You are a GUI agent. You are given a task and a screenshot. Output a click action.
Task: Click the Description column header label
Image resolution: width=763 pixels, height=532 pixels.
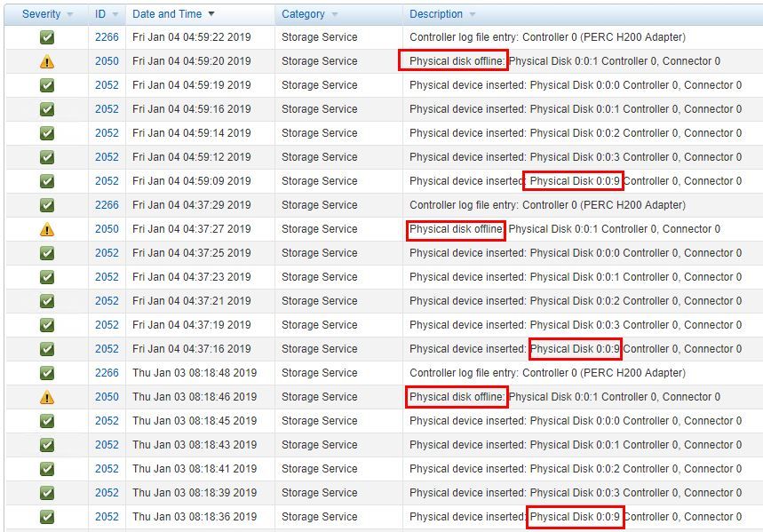coord(436,14)
